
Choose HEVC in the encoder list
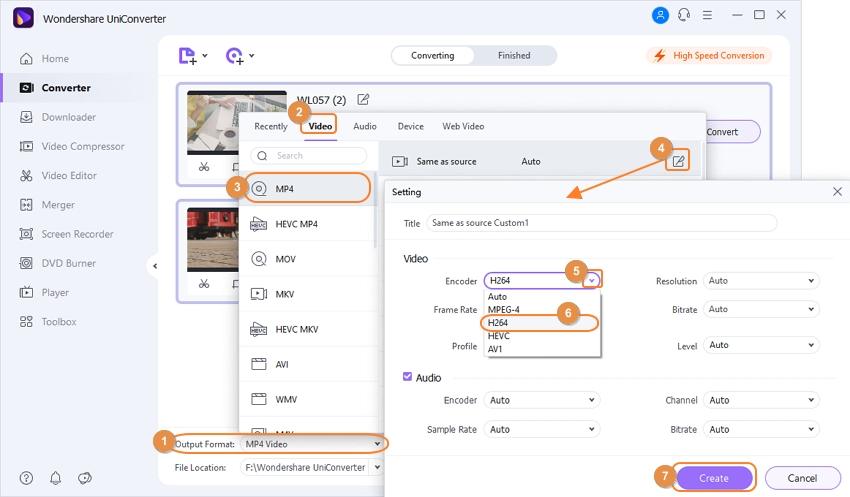point(542,336)
